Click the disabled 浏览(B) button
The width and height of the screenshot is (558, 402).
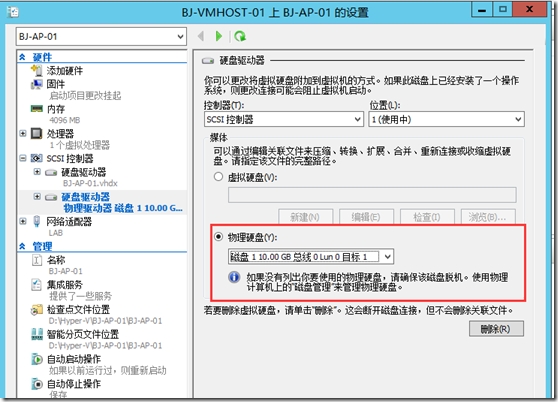coord(488,217)
